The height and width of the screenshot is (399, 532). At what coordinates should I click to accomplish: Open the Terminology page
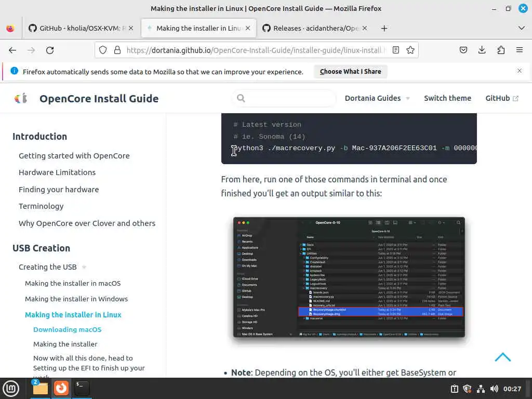click(x=41, y=206)
